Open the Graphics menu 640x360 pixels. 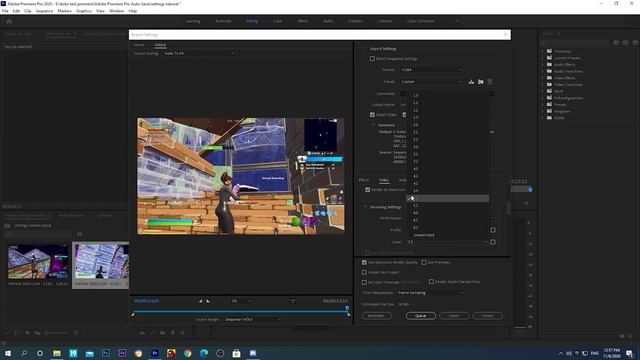click(84, 11)
